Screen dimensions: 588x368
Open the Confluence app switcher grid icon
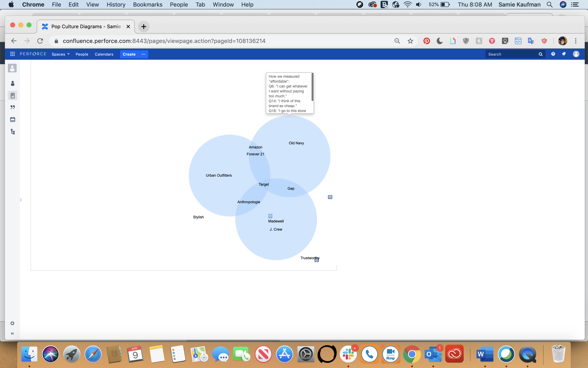12,54
